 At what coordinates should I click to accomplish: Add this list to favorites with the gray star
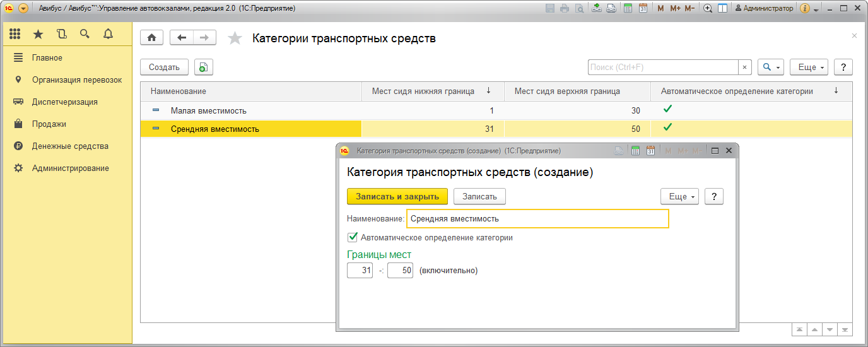click(235, 38)
